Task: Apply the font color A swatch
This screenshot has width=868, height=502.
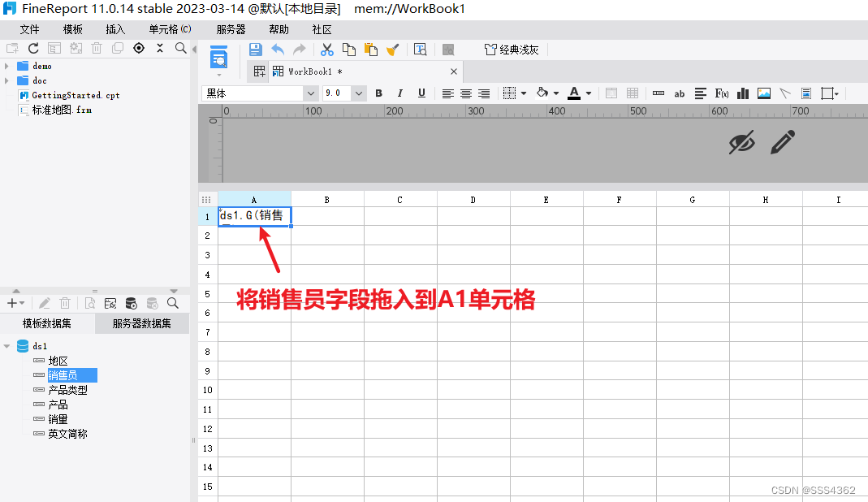Action: pyautogui.click(x=574, y=93)
